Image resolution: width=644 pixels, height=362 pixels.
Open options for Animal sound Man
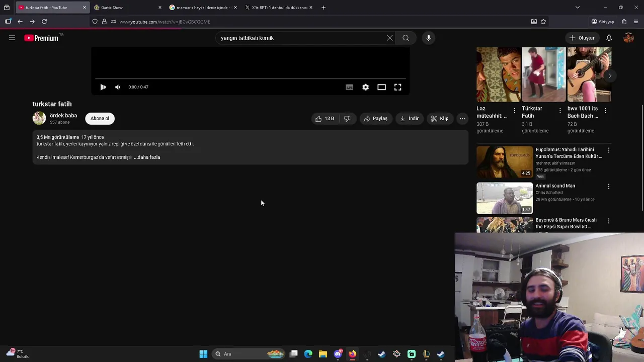pos(609,187)
